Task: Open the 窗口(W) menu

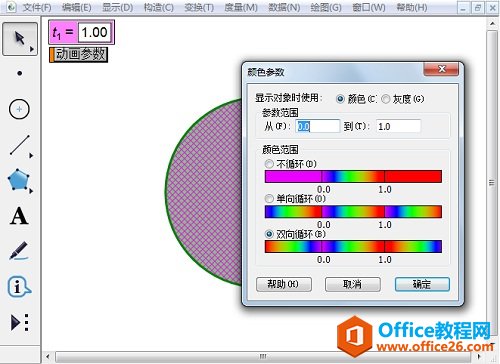Action: (x=369, y=7)
